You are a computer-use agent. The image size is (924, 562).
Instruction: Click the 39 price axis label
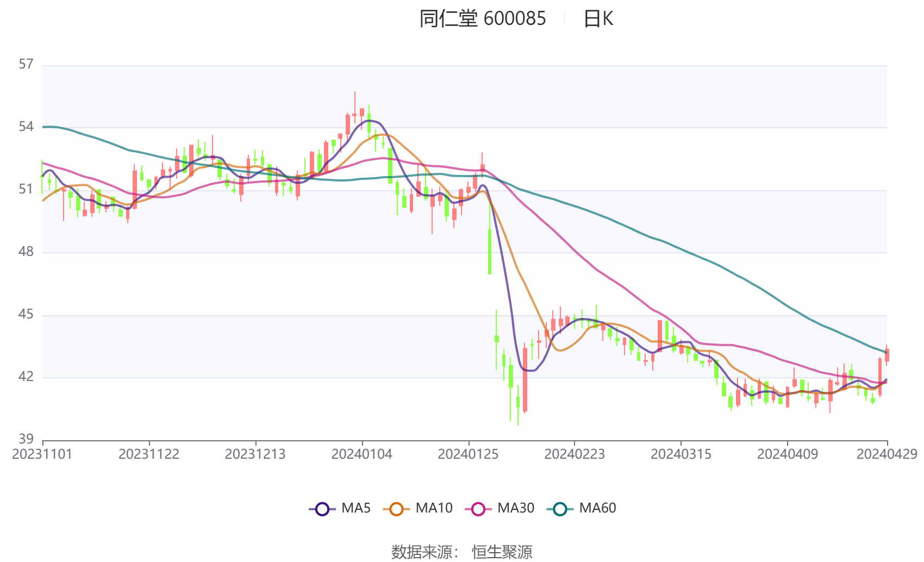(26, 439)
